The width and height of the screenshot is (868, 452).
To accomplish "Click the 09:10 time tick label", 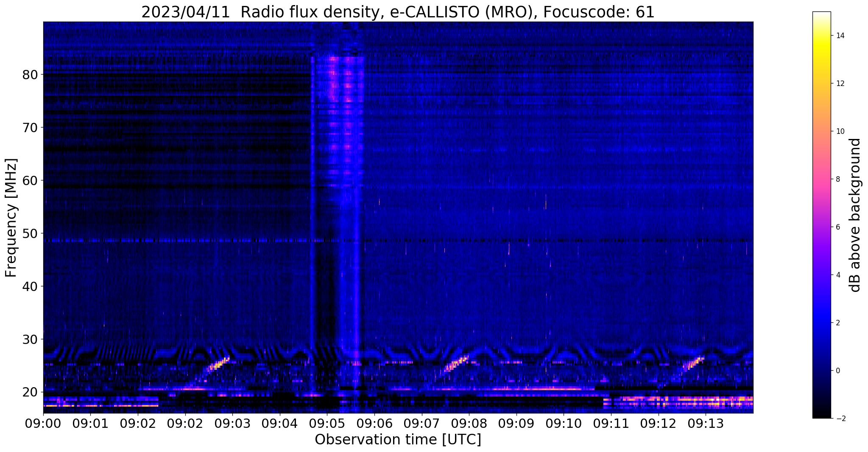I will (564, 423).
